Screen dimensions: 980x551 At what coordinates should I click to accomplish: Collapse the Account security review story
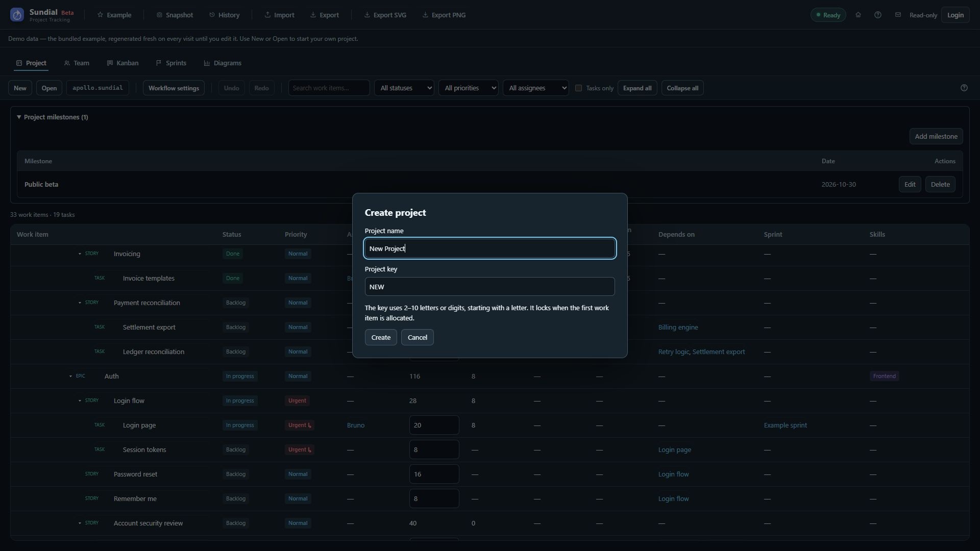click(80, 523)
